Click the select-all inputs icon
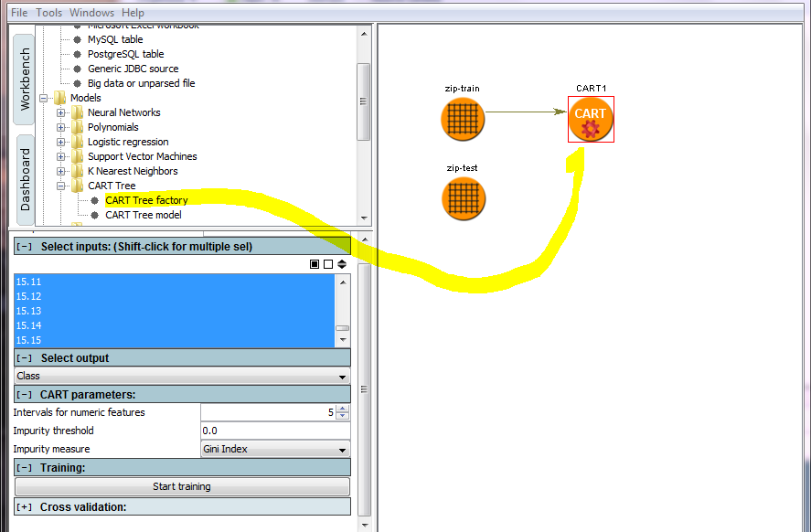Screen dimensions: 811x532 click(315, 264)
